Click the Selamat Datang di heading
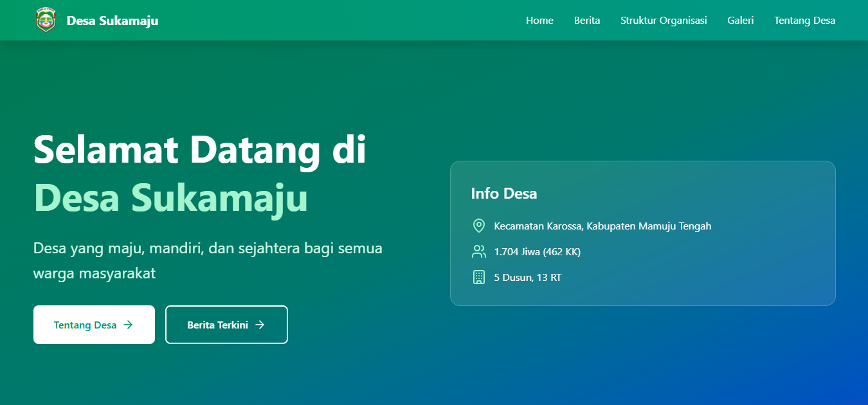 (199, 149)
